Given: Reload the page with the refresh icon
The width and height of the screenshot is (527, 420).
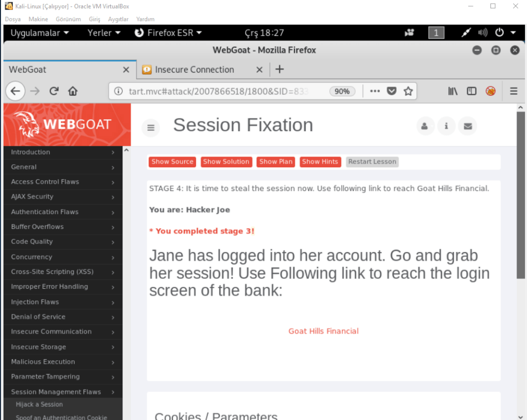Looking at the screenshot, I should pos(54,91).
